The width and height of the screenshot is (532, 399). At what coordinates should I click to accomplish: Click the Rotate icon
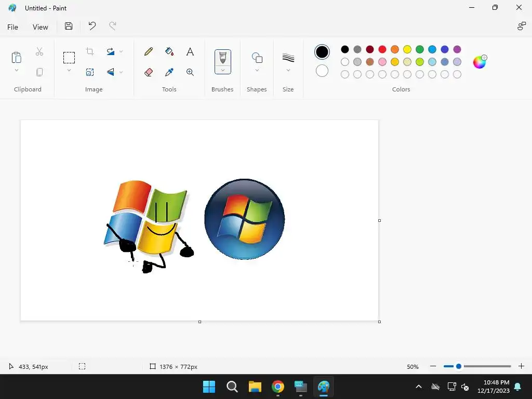pos(111,51)
